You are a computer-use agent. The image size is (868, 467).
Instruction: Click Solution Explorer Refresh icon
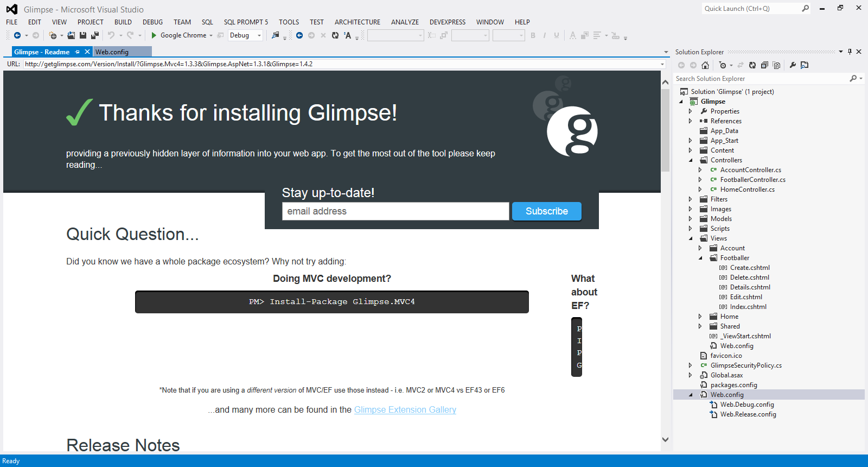(752, 65)
